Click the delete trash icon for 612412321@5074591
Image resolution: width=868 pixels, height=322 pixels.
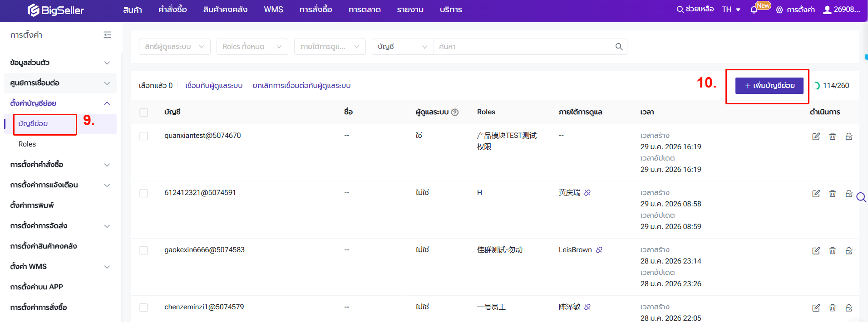click(x=832, y=194)
